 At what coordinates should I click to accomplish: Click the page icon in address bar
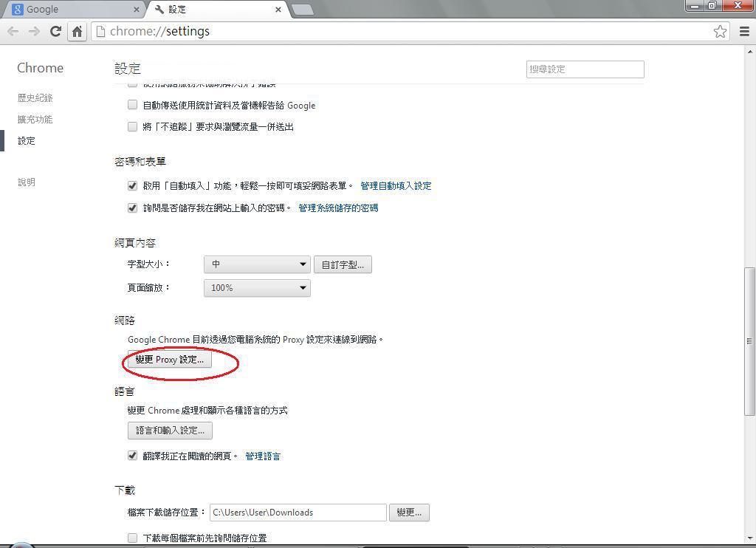point(100,32)
